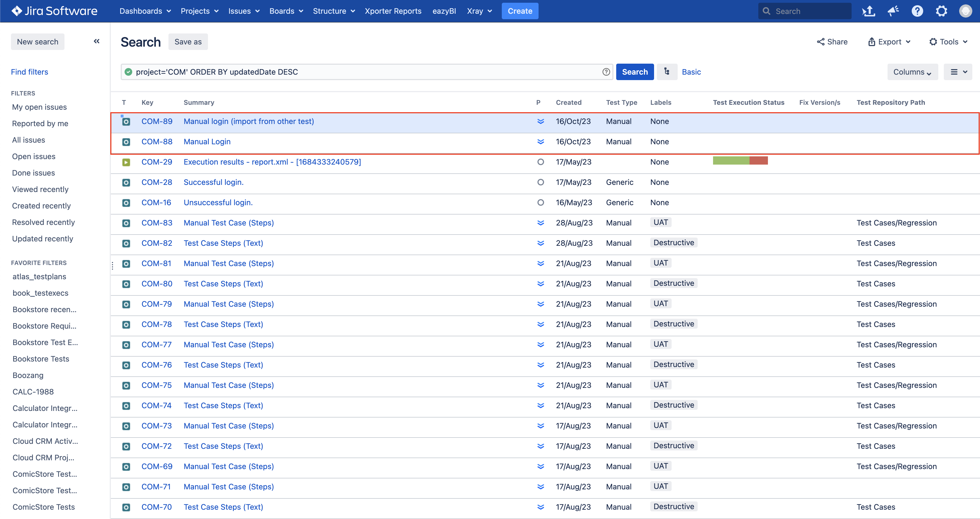This screenshot has height=519, width=980.
Task: Sort by Test Execution Status column header
Action: click(748, 102)
